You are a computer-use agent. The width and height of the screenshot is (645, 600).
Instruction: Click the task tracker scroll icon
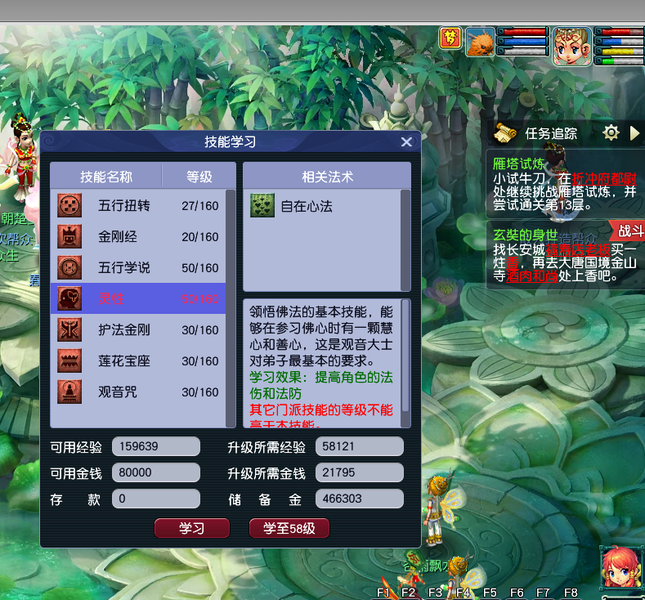pos(505,133)
